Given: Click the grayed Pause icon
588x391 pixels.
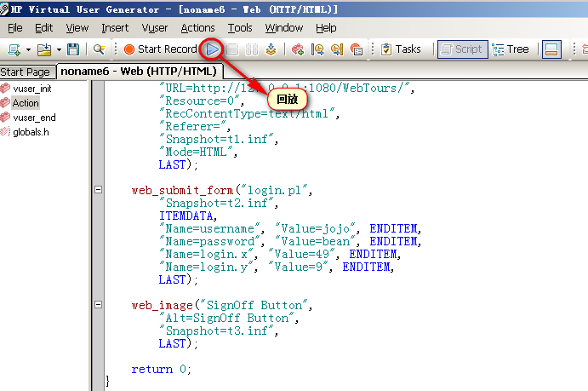Looking at the screenshot, I should (x=252, y=49).
